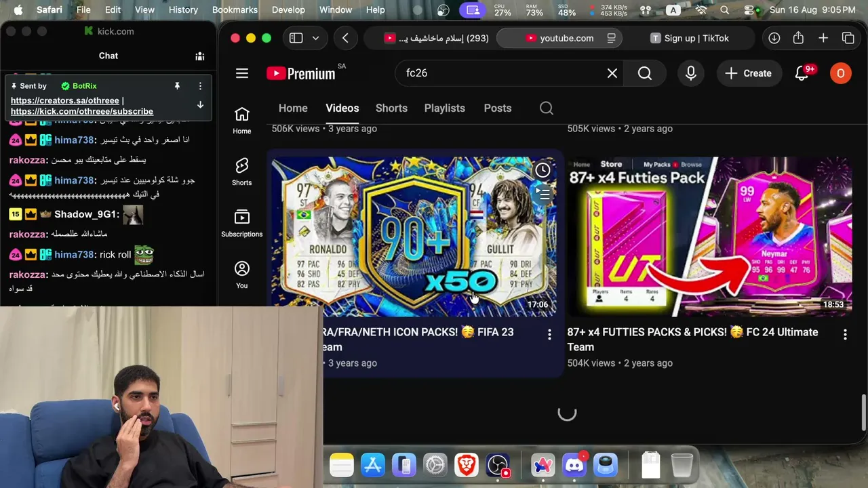Show Safari tab overview
This screenshot has width=868, height=488.
tap(848, 39)
